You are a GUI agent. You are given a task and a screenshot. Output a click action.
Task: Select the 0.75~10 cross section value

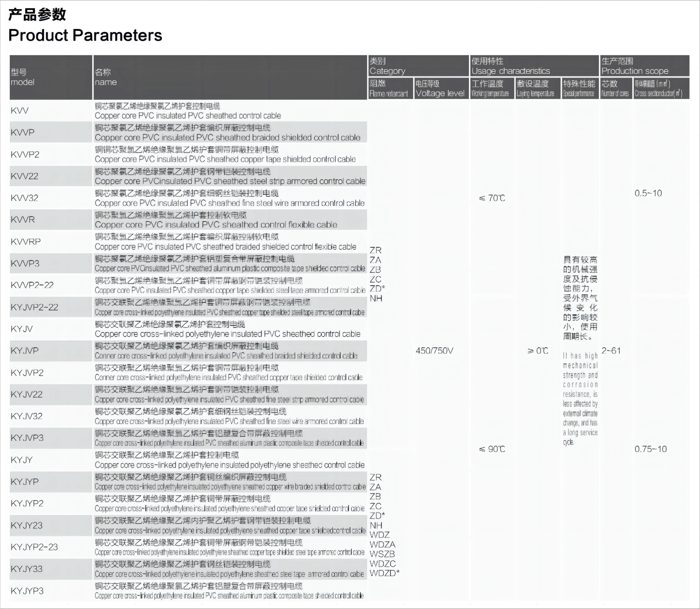[650, 449]
